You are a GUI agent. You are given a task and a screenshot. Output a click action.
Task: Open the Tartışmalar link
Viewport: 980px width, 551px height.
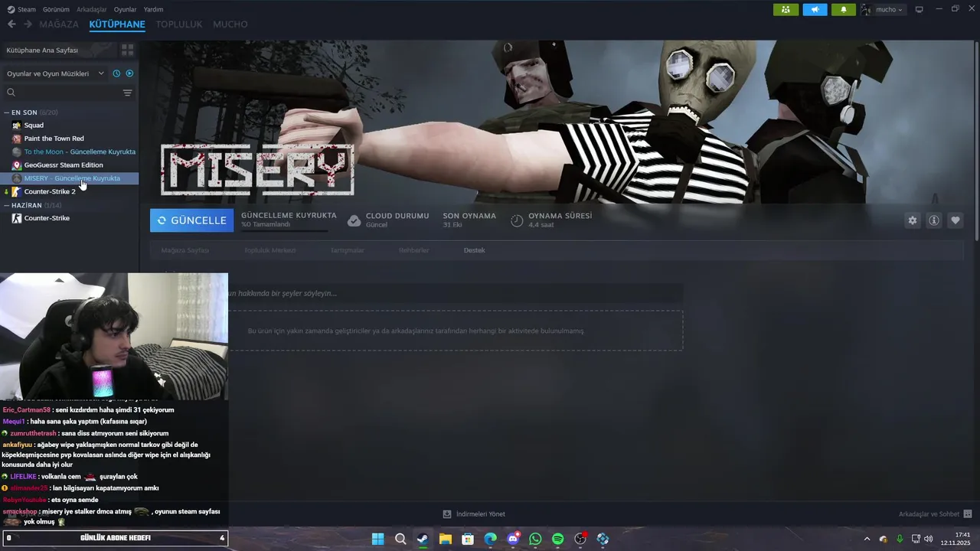pos(347,250)
